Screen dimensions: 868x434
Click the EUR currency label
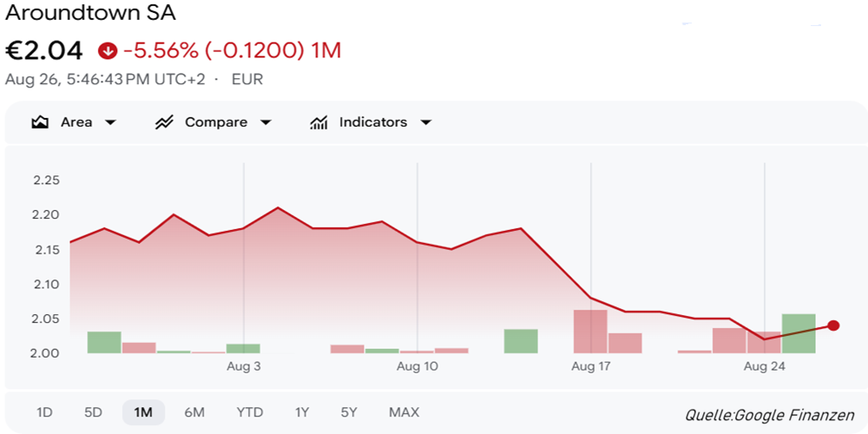click(247, 79)
